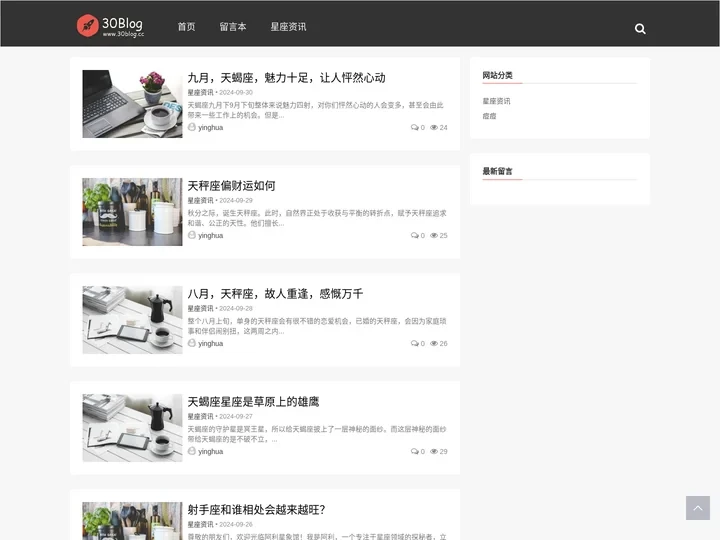The image size is (720, 540).
Task: Click the thumbnail of the 射手座 article
Action: [x=132, y=521]
